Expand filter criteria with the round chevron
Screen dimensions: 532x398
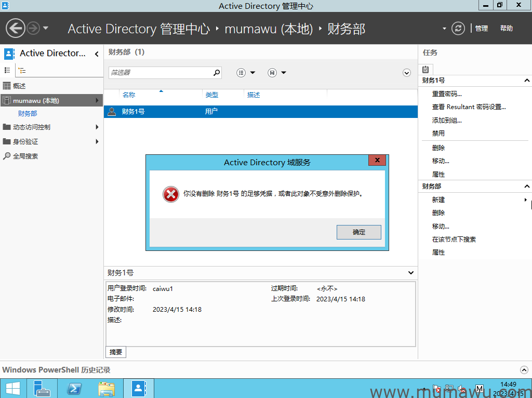point(406,73)
